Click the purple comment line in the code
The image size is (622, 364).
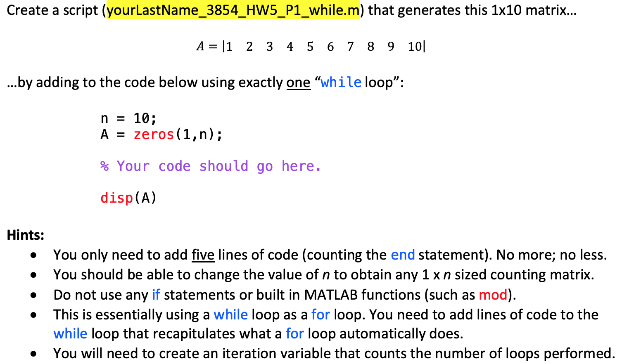210,166
